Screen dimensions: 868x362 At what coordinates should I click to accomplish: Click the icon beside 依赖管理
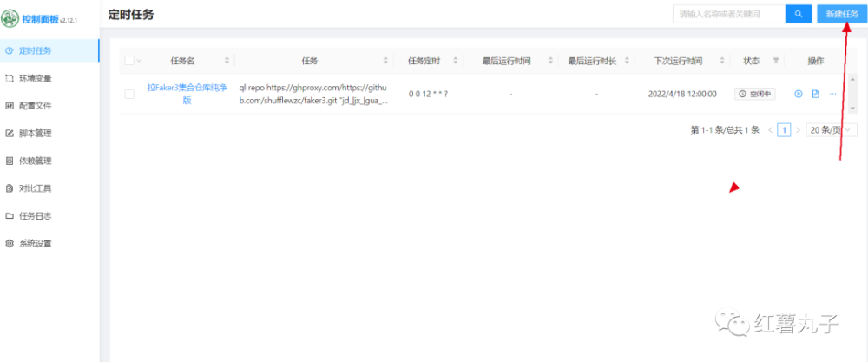coord(9,161)
